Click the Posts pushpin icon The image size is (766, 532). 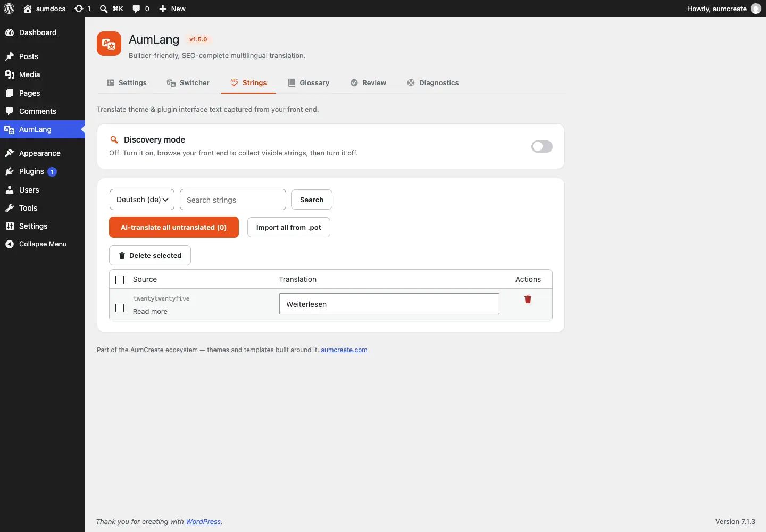tap(10, 56)
